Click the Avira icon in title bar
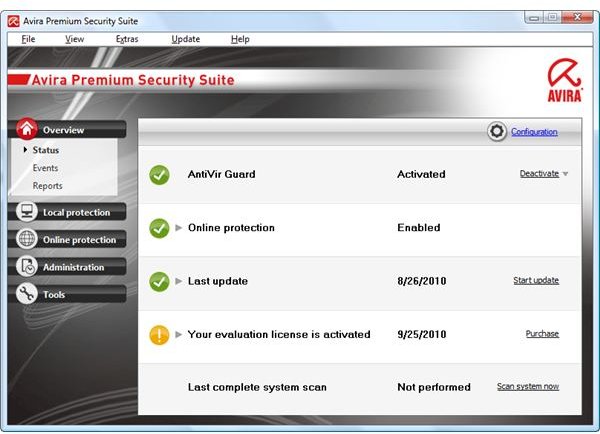 (x=14, y=21)
